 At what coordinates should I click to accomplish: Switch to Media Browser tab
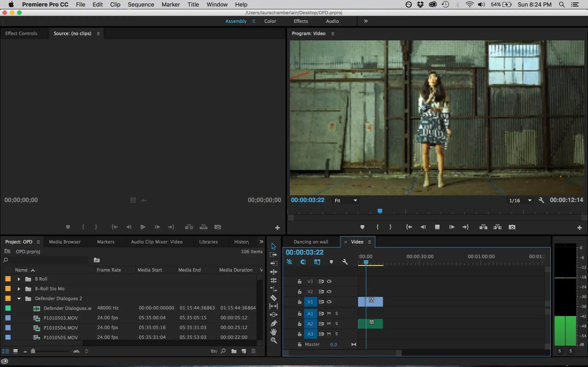(65, 242)
